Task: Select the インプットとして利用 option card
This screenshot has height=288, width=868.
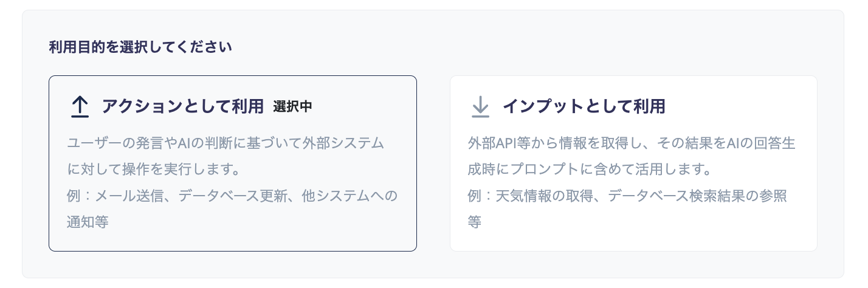Action: tap(633, 163)
